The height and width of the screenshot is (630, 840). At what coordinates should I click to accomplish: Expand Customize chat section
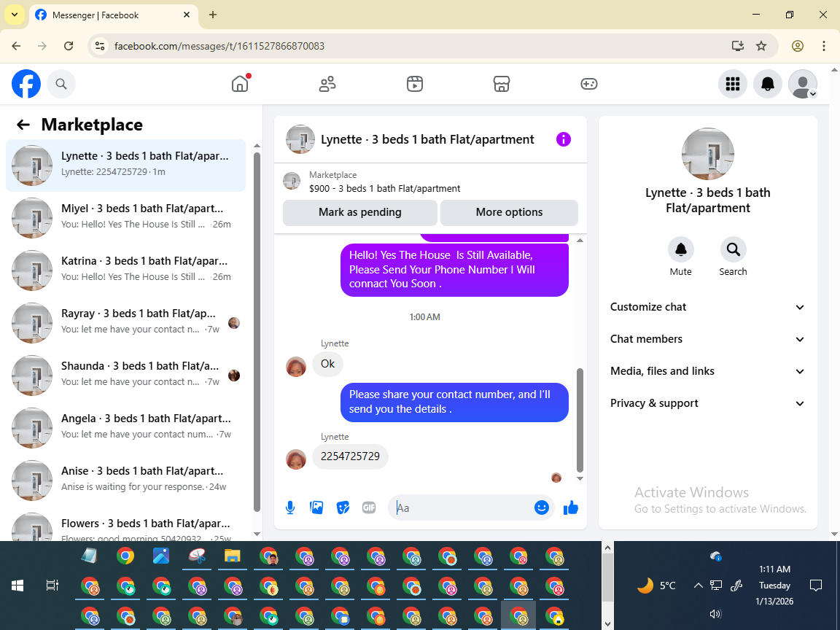[x=708, y=307]
